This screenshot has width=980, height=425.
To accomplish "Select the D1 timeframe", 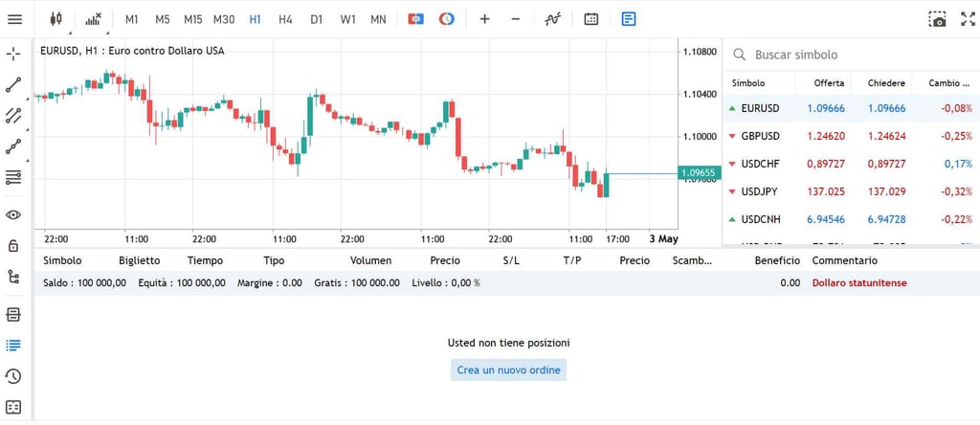I will click(x=317, y=19).
